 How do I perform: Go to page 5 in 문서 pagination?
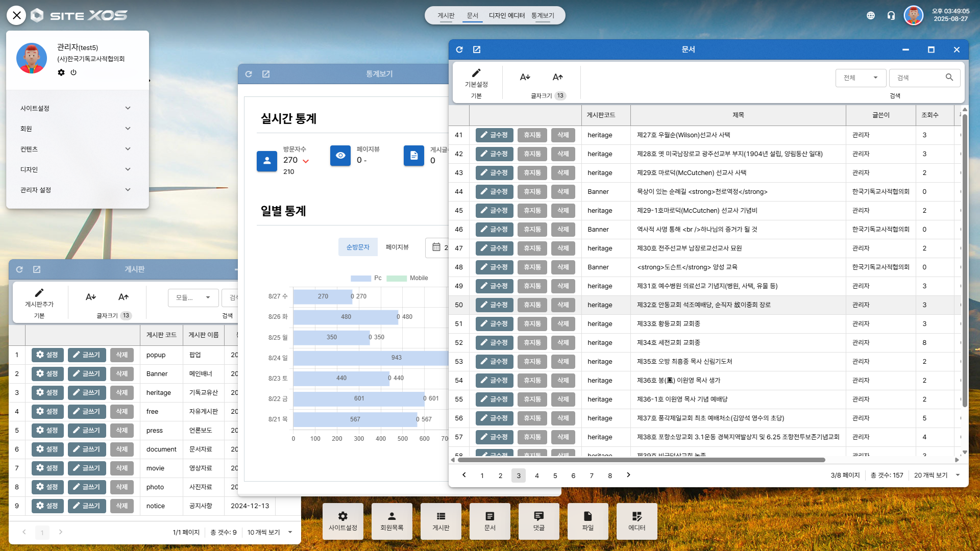(555, 475)
